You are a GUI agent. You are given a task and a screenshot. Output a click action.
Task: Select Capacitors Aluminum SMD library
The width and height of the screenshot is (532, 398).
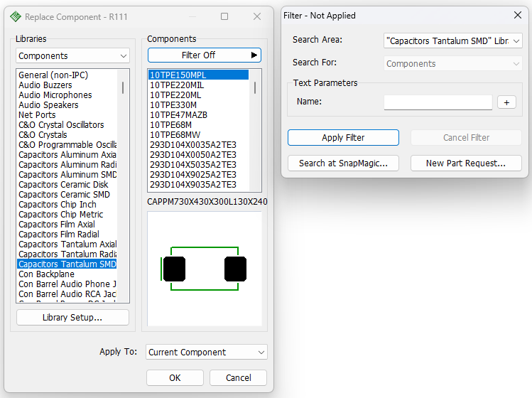67,175
